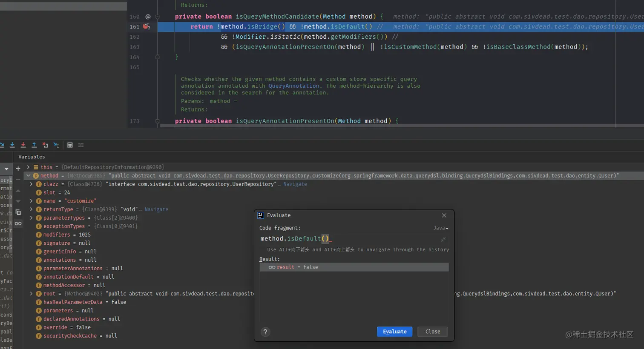Click the Force Step Into red arrow icon
This screenshot has width=644, height=349.
(x=23, y=145)
